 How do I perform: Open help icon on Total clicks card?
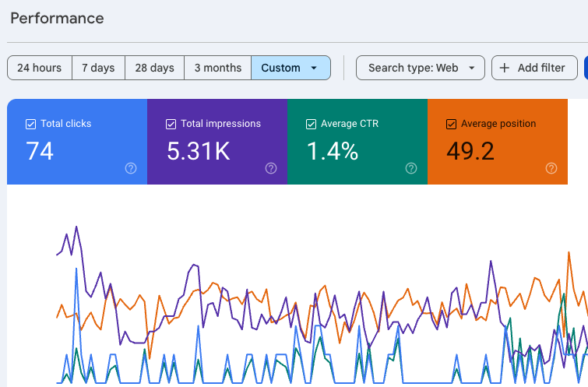pos(131,168)
